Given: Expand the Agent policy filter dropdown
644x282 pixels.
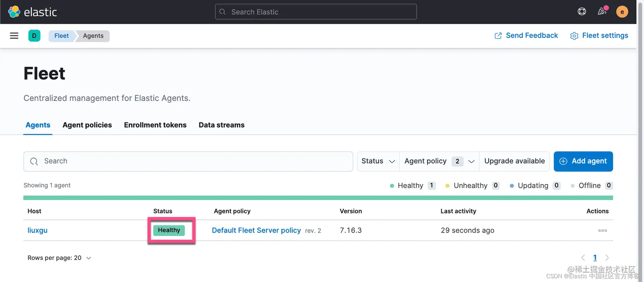Looking at the screenshot, I should click(439, 161).
